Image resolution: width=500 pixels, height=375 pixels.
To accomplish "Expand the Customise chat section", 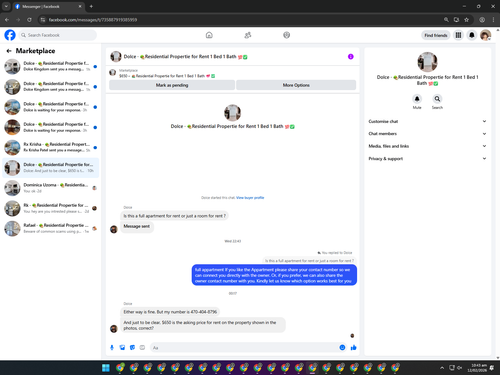I will [427, 121].
